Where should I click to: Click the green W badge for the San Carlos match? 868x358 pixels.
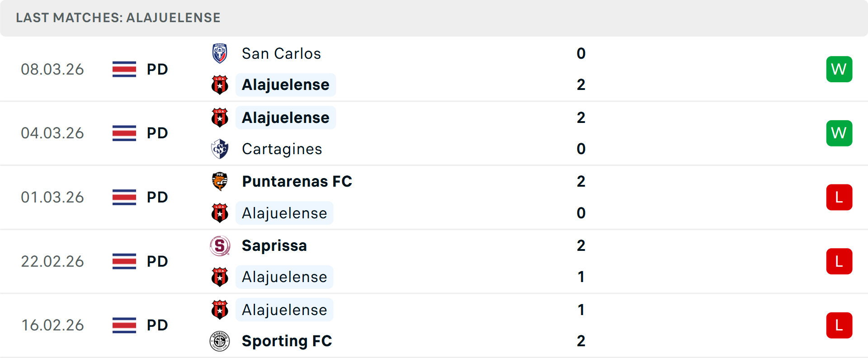tap(839, 69)
